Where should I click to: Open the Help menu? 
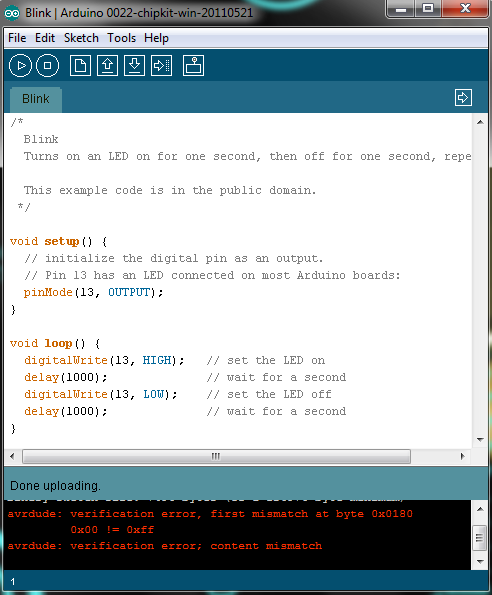point(156,38)
